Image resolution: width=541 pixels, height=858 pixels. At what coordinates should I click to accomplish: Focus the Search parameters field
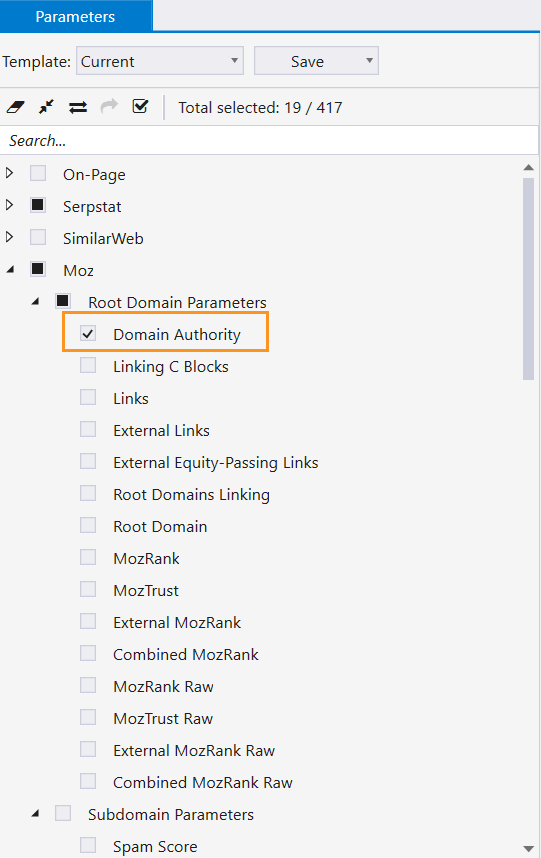269,141
